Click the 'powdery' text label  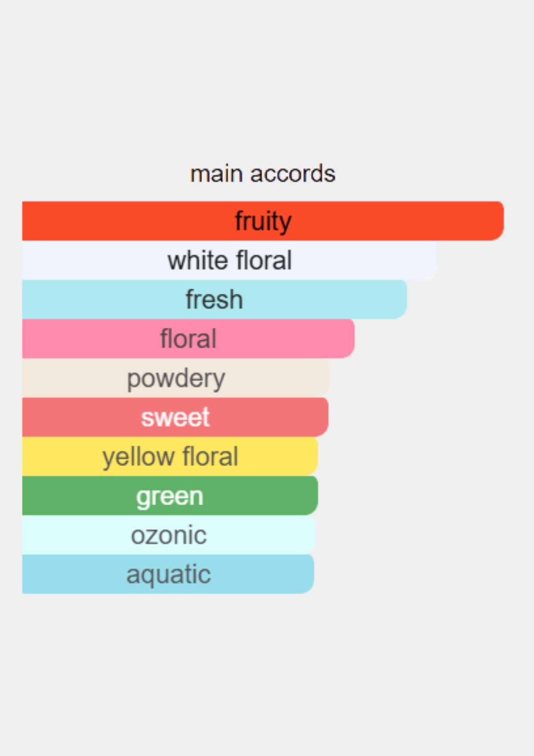tap(176, 379)
